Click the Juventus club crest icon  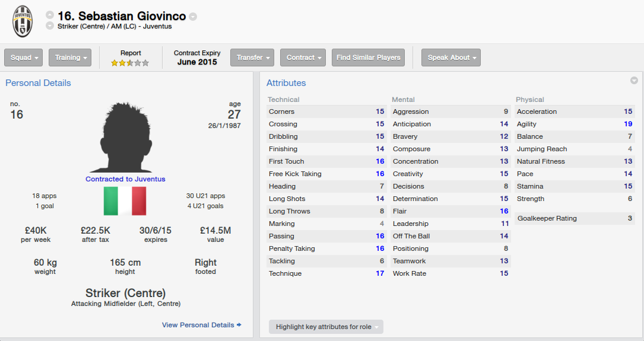click(x=22, y=21)
